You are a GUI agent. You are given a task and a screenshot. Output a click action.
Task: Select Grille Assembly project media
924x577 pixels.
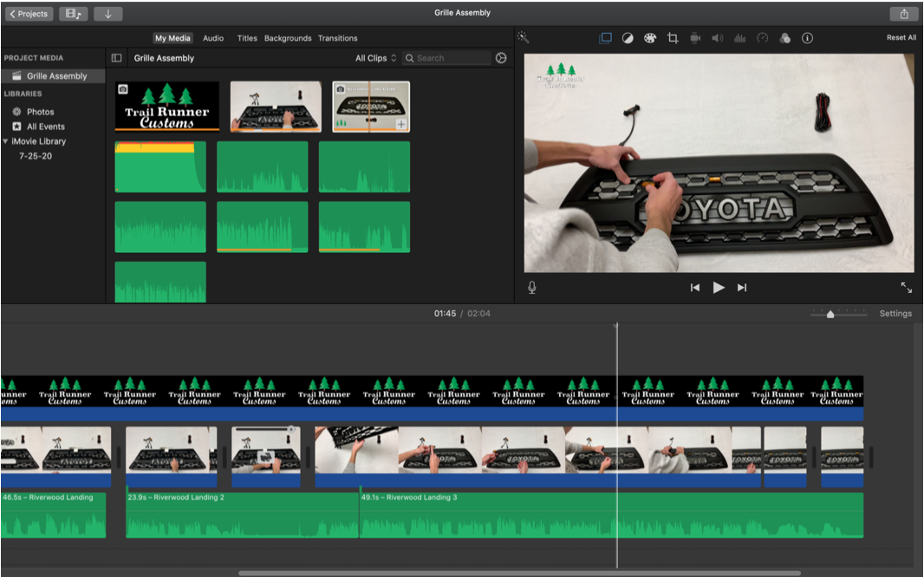53,76
